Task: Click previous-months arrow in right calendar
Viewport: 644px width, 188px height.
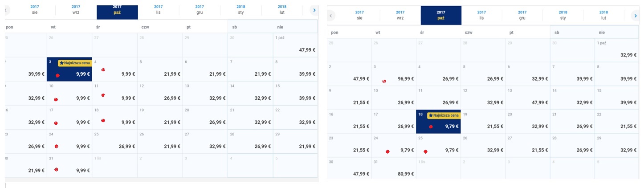Action: tap(330, 16)
